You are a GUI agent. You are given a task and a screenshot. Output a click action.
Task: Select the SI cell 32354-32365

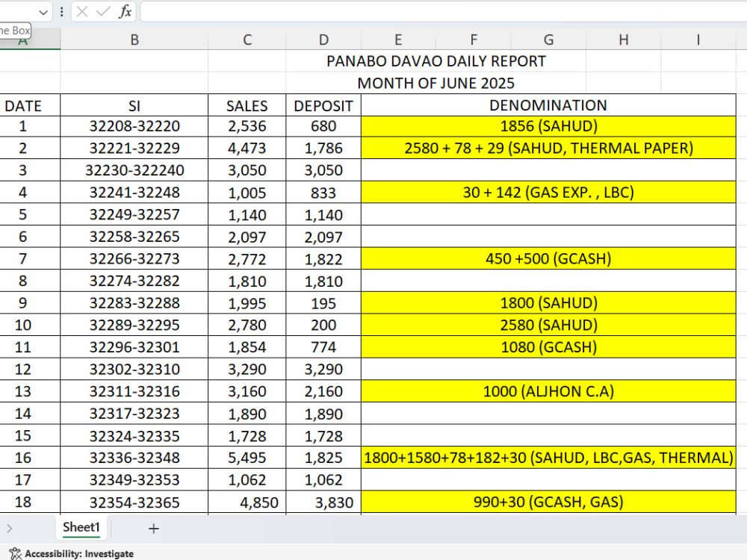point(134,502)
